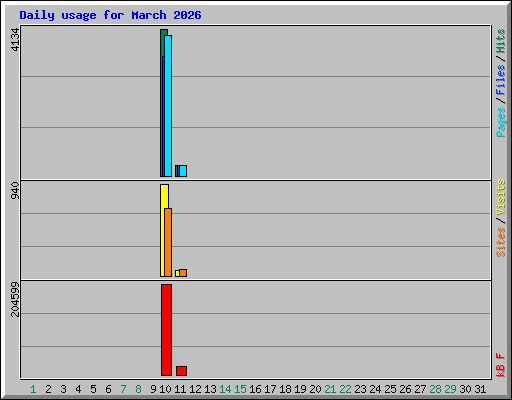Image resolution: width=512 pixels, height=400 pixels.
Task: Click day 28 on the x-axis
Action: tap(435, 389)
